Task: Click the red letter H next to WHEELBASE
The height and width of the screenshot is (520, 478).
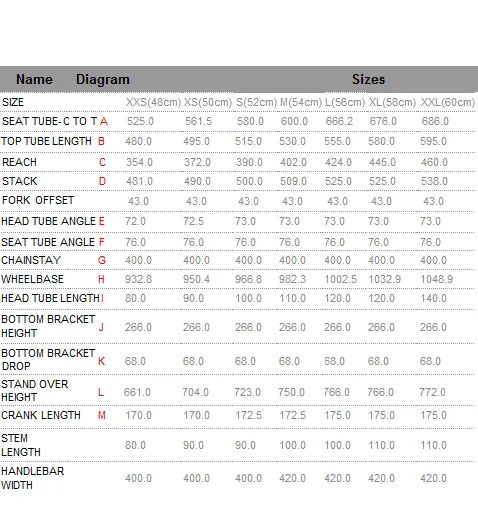Action: tap(101, 279)
